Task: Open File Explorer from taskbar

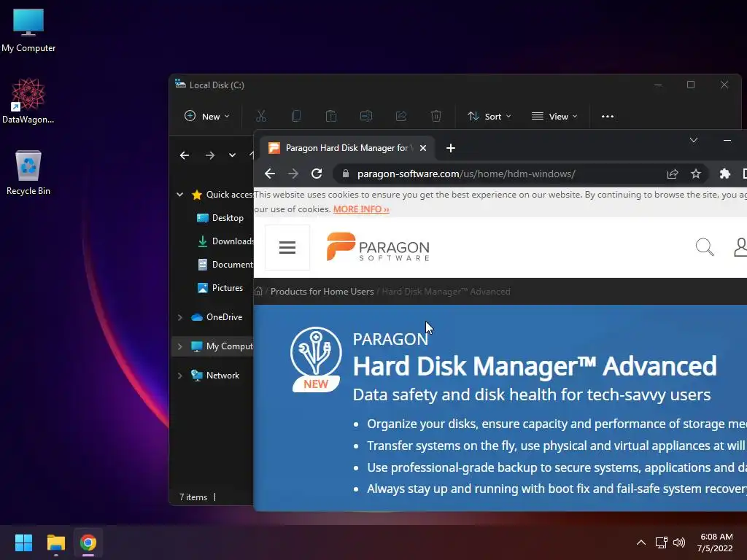Action: click(x=55, y=542)
